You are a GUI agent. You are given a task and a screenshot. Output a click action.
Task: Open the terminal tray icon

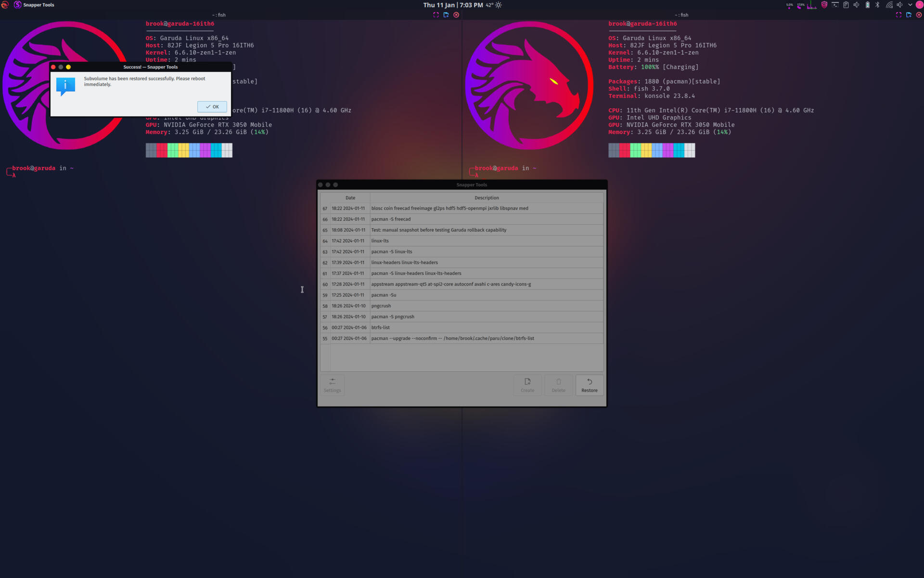(x=835, y=5)
